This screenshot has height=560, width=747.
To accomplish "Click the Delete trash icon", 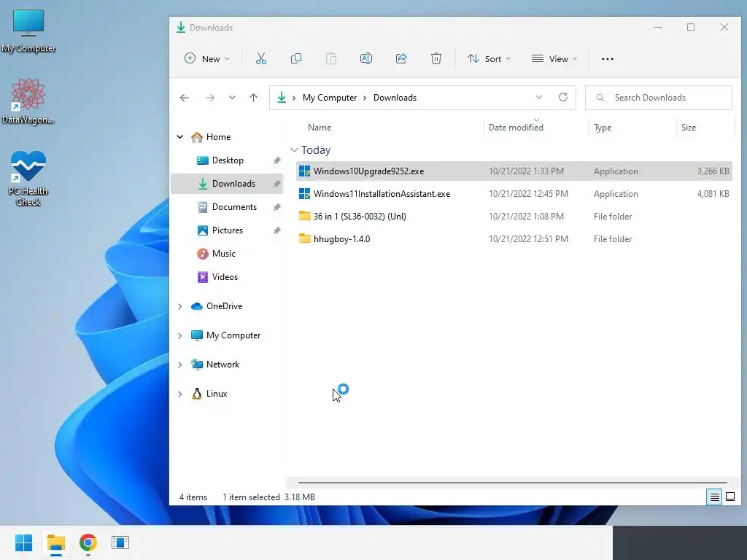I will tap(436, 58).
